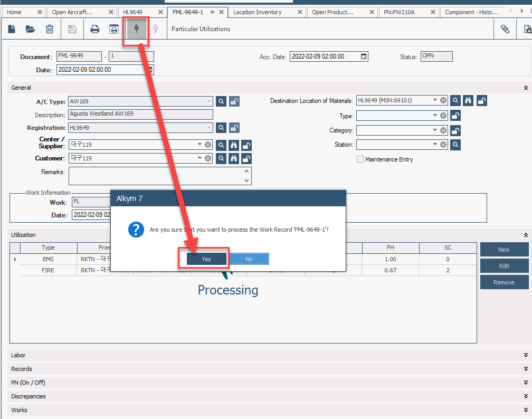532x419 pixels.
Task: Switch to the Location Inventory tab
Action: coord(258,12)
